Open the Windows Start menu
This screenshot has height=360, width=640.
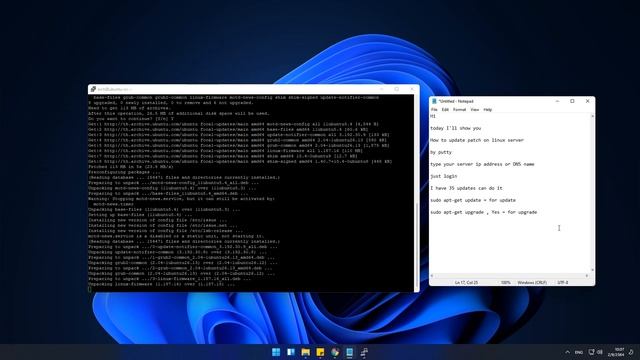[276, 352]
